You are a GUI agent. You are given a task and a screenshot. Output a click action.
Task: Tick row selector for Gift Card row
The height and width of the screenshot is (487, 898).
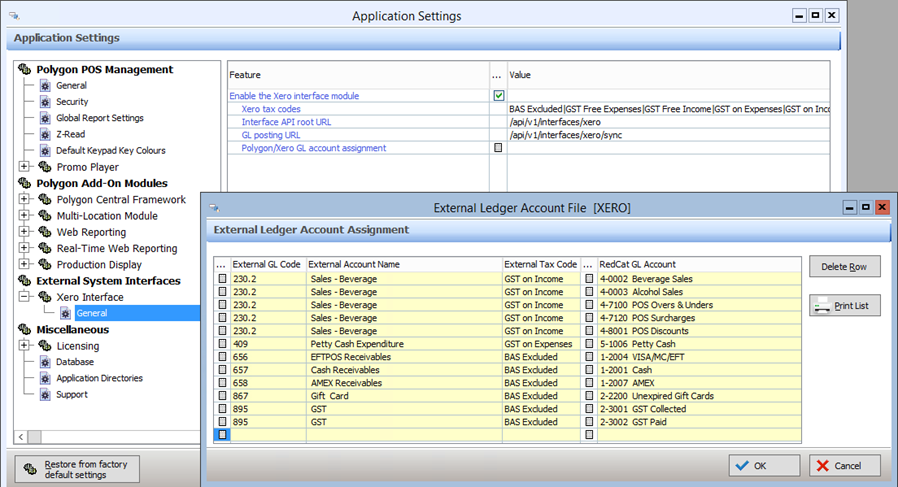coord(222,396)
